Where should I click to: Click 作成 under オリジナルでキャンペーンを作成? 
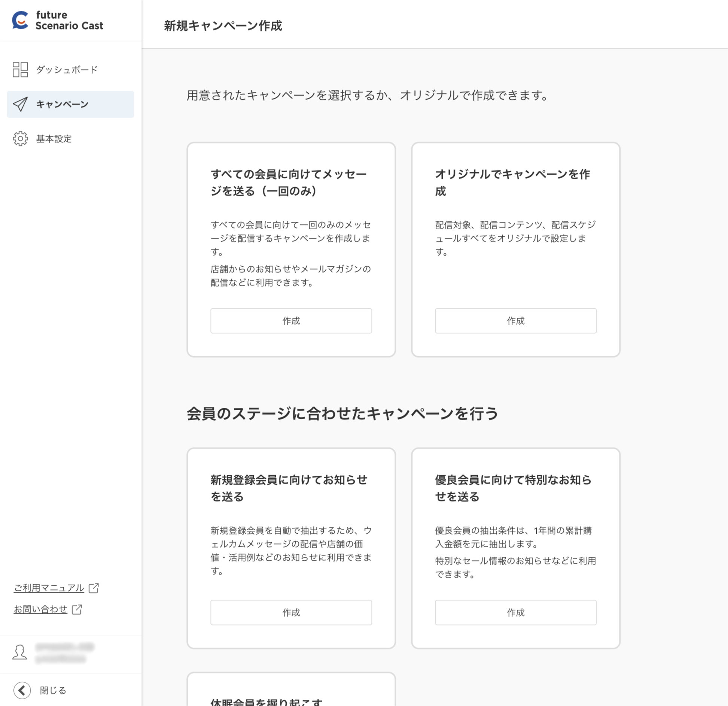[515, 320]
